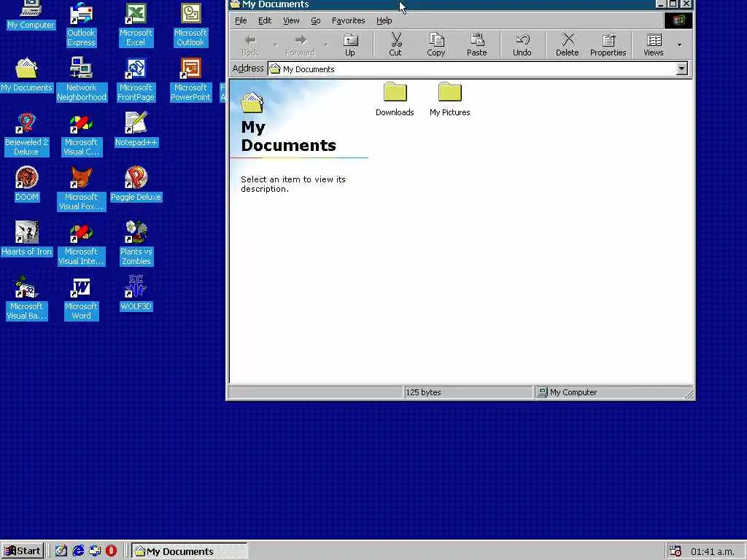Open the Start menu

click(23, 551)
